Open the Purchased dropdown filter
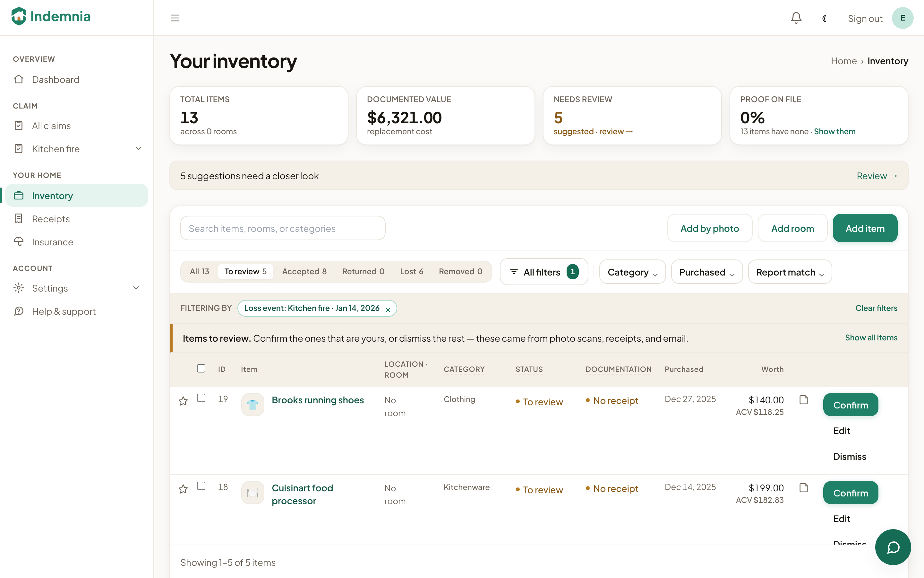The image size is (924, 578). 707,272
